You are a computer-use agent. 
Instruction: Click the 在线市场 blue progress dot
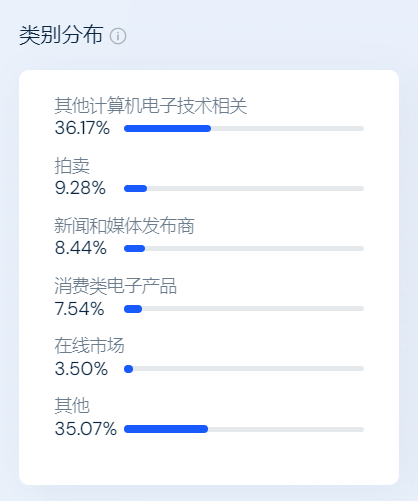click(x=128, y=369)
